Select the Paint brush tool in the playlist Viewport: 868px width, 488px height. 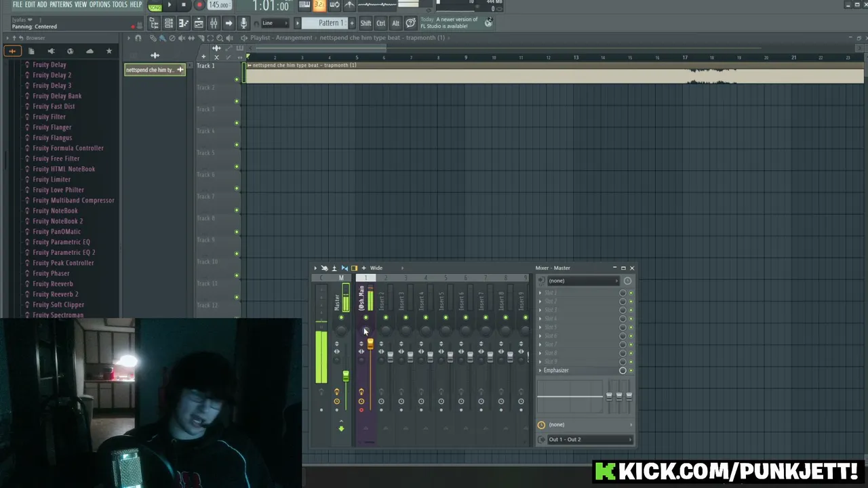tap(163, 38)
